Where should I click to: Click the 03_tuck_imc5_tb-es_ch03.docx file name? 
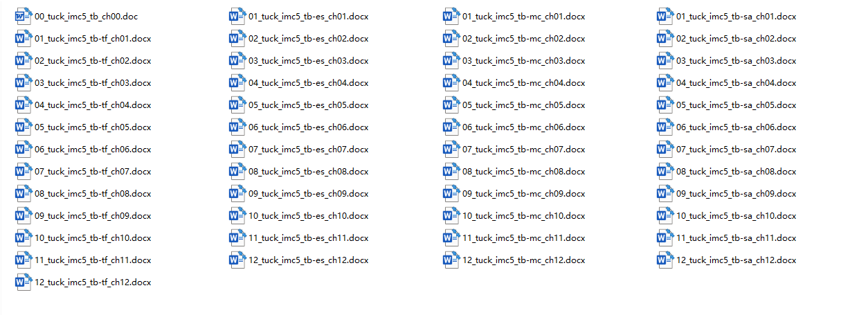tap(309, 61)
